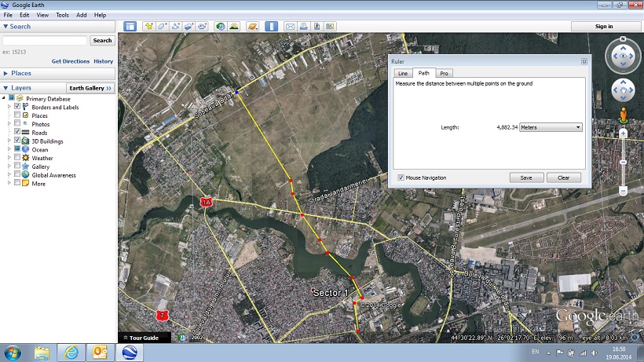The image size is (644, 362).
Task: Click the Print toolbar icon
Action: pos(303,26)
